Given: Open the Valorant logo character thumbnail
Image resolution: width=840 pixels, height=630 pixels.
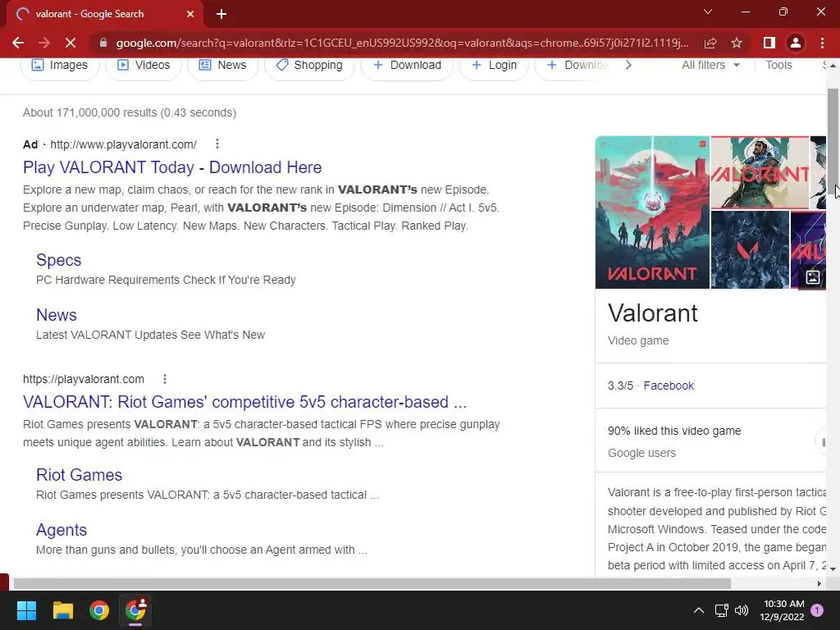Looking at the screenshot, I should coord(760,172).
